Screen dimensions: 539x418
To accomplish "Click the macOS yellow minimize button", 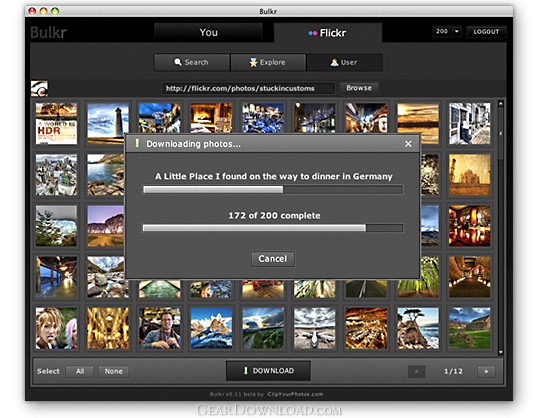I will tap(43, 11).
